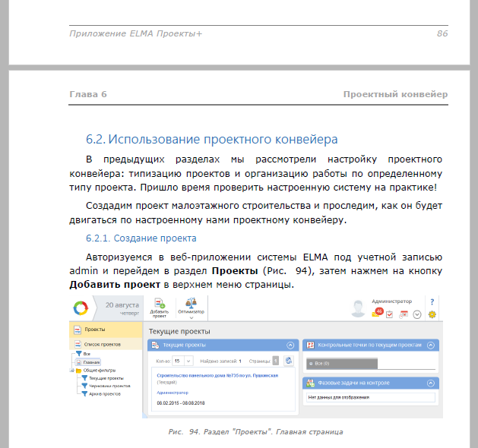This screenshot has width=478, height=448.
Task: Click the Текущие проекты portlet header icon
Action: tap(155, 345)
